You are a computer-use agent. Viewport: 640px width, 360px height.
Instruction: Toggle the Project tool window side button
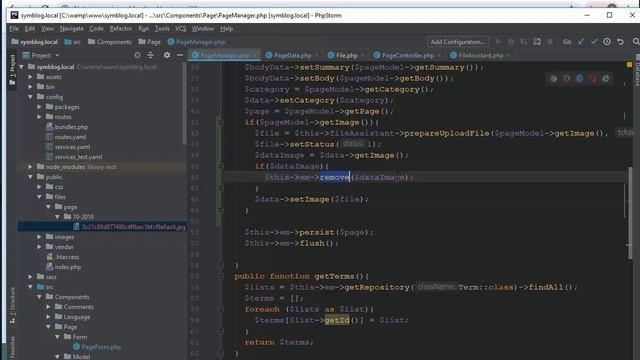click(12, 69)
